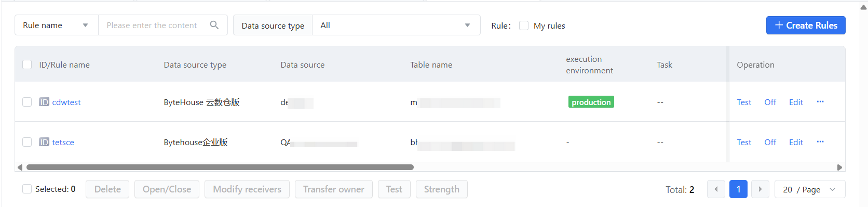Open the Data source type All dropdown
868x207 pixels.
click(396, 25)
